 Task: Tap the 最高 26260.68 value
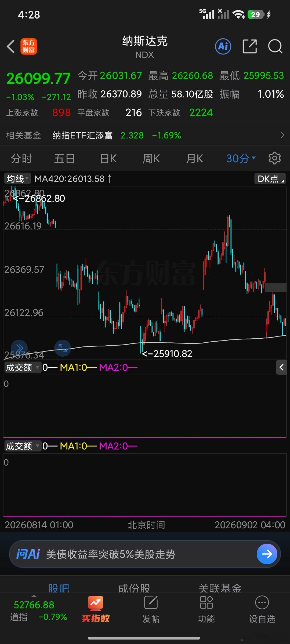[193, 76]
